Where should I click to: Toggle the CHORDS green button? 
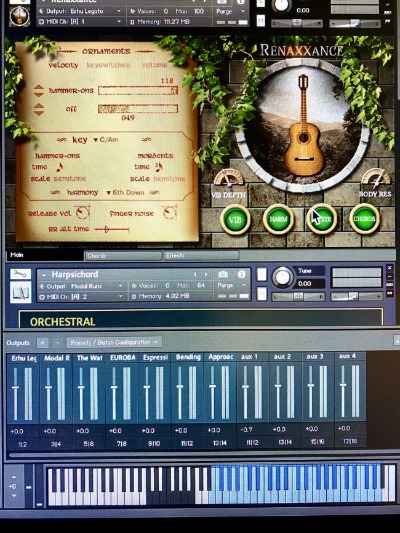click(x=364, y=219)
